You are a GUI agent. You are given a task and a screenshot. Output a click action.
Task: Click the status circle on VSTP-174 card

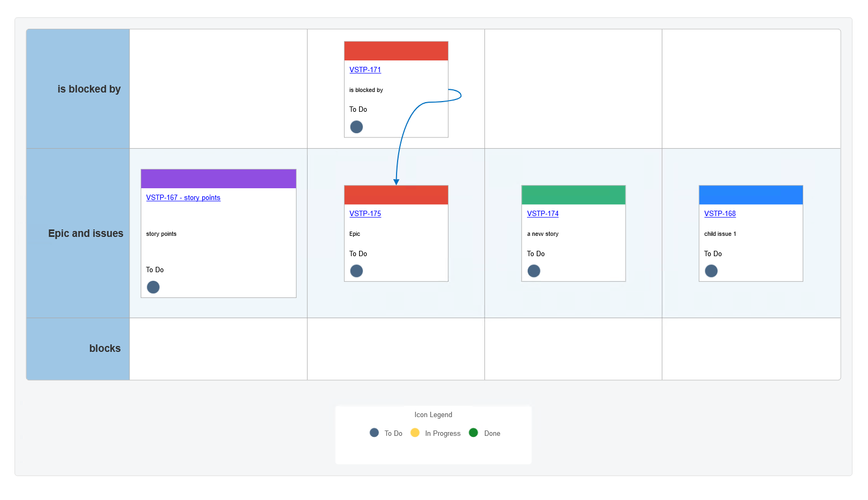(534, 271)
